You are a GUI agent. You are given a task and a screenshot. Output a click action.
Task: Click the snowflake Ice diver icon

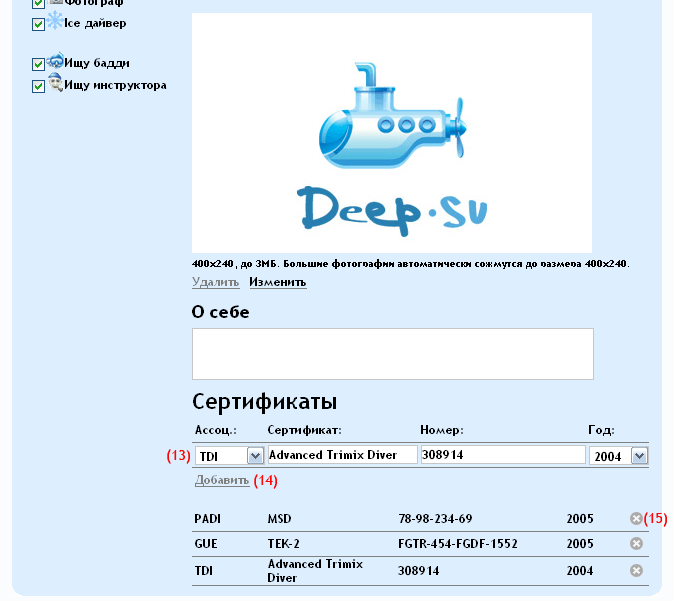point(55,21)
